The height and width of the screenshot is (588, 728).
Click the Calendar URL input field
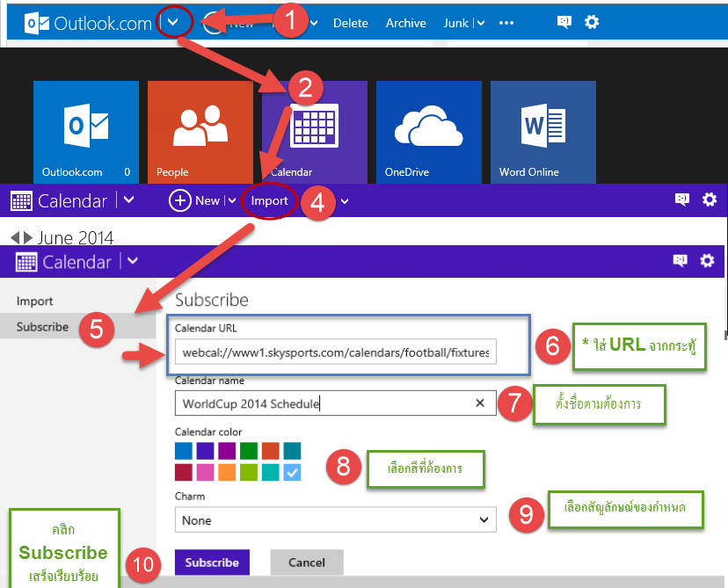click(335, 352)
